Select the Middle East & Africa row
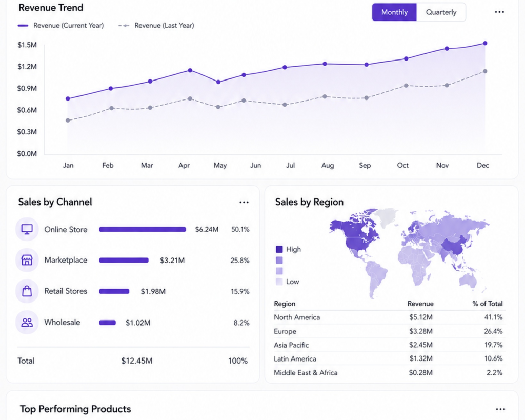The width and height of the screenshot is (525, 420). point(390,372)
